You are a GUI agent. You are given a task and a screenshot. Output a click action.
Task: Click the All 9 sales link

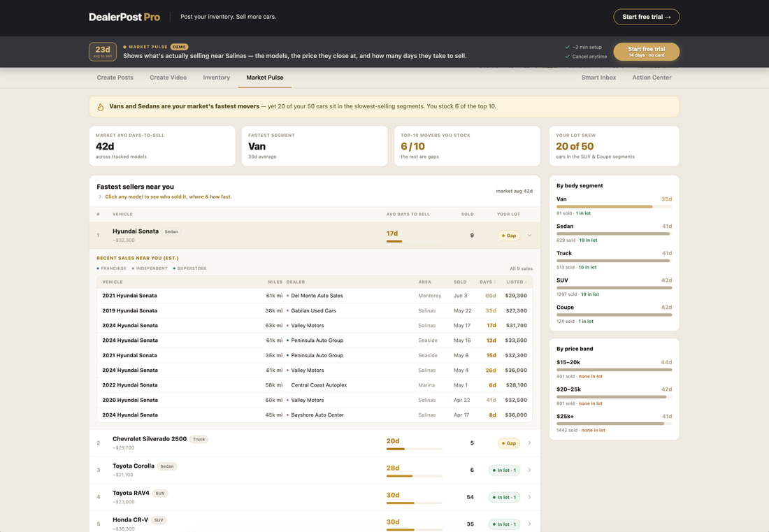point(521,268)
